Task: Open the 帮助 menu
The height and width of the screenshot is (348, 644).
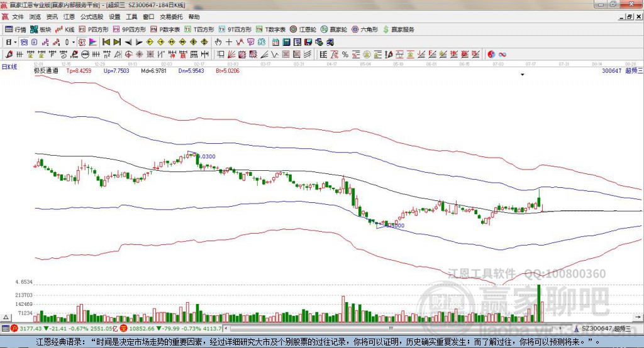Action: pos(194,17)
